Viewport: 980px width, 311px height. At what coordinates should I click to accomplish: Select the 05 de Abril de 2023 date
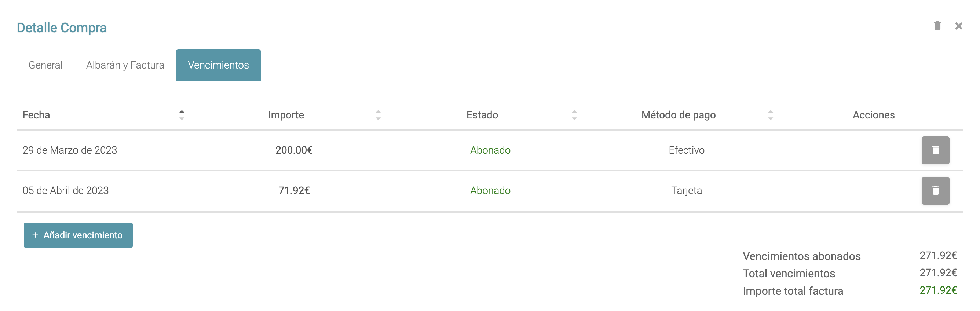pyautogui.click(x=65, y=190)
